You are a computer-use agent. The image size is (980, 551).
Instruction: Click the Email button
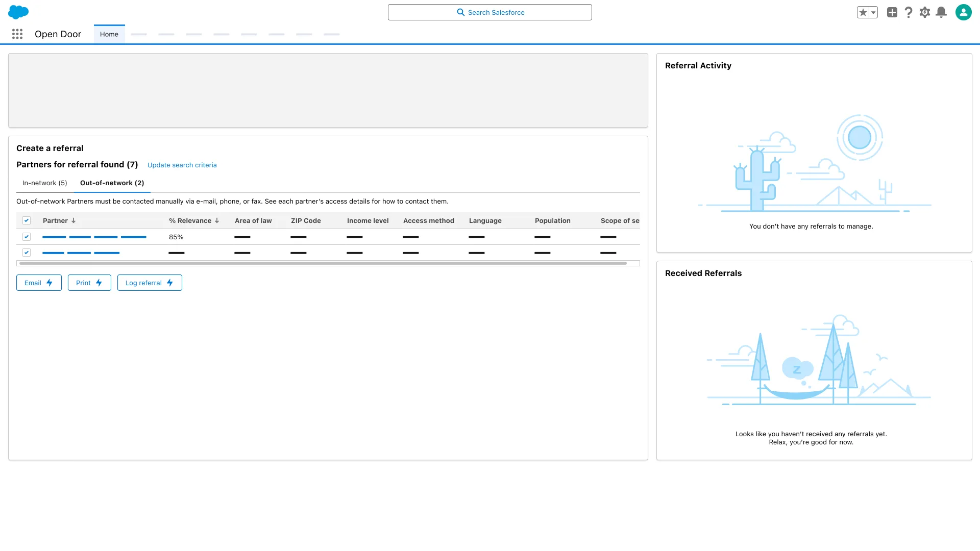click(x=39, y=283)
